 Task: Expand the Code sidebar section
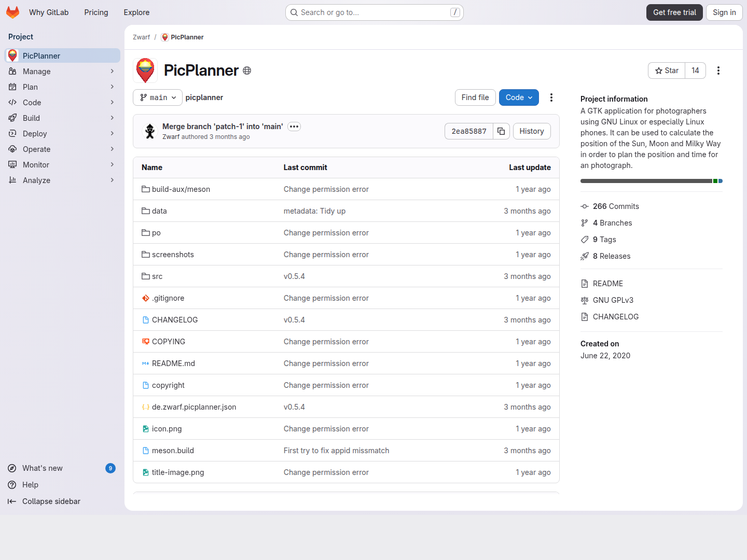pyautogui.click(x=62, y=103)
